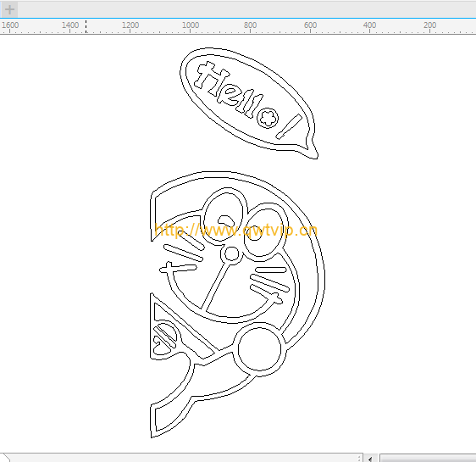Click the 600 mark on the horizontal ruler
476x462 pixels.
310,25
